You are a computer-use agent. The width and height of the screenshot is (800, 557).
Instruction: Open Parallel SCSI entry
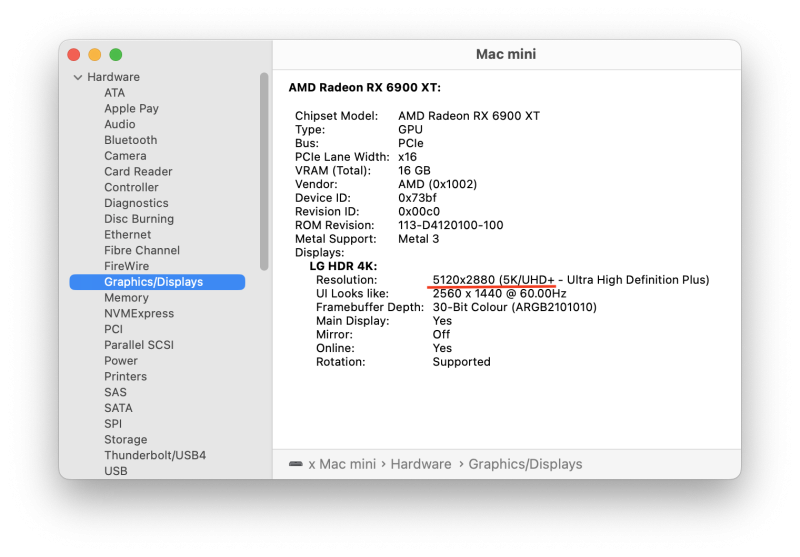point(139,345)
